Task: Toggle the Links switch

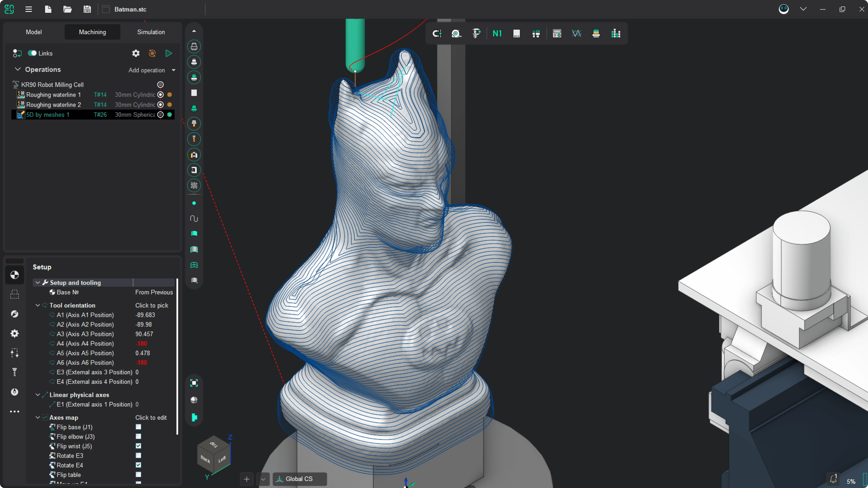Action: pos(32,53)
